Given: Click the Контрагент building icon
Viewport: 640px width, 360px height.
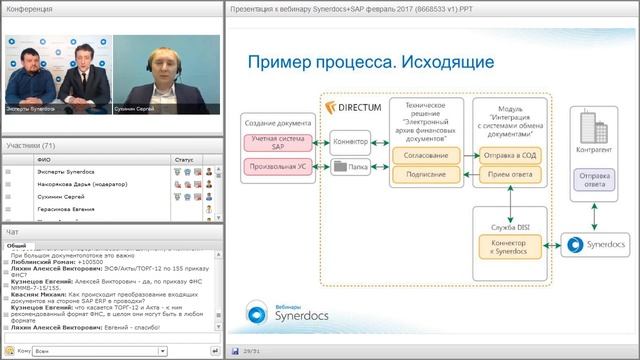Looking at the screenshot, I should [x=594, y=127].
